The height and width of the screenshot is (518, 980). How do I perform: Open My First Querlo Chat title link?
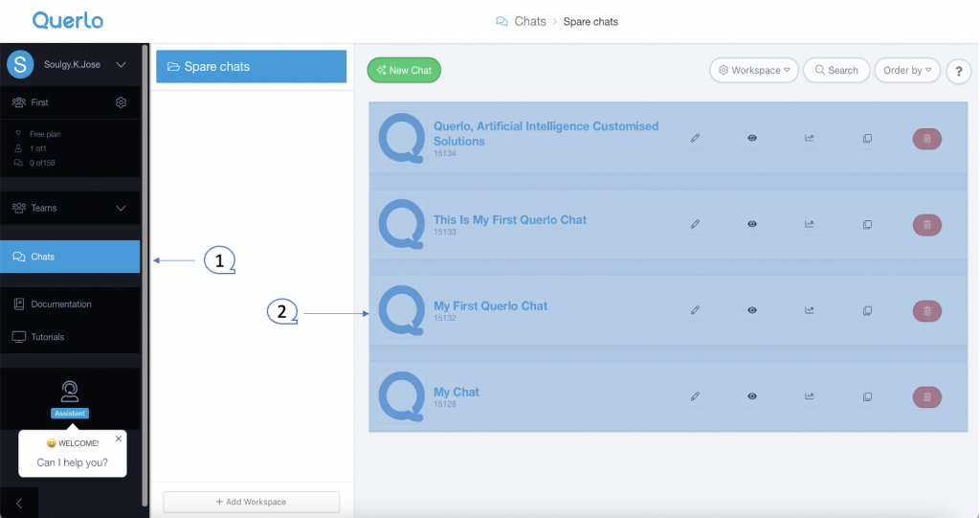pos(491,306)
